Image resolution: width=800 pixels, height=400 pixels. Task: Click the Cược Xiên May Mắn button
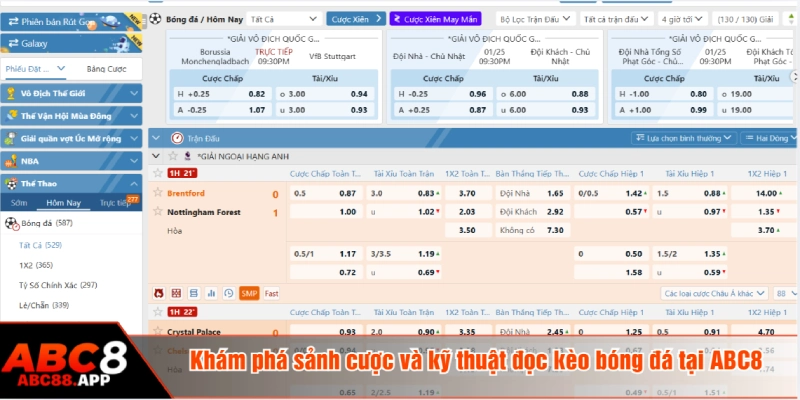[x=435, y=19]
